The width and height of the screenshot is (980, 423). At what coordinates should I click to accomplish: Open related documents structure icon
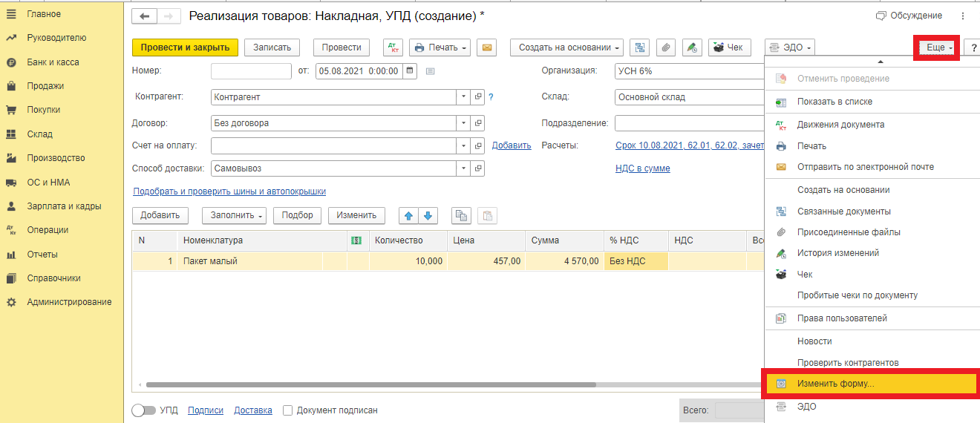640,47
